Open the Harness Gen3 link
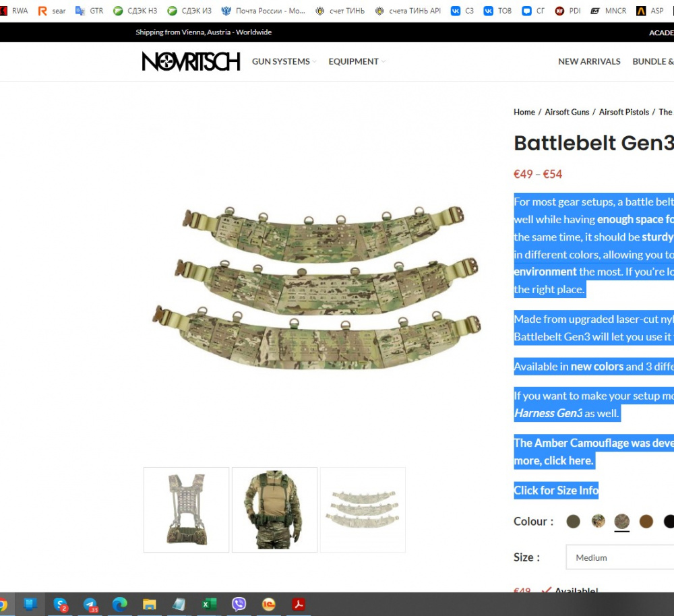 (x=548, y=414)
